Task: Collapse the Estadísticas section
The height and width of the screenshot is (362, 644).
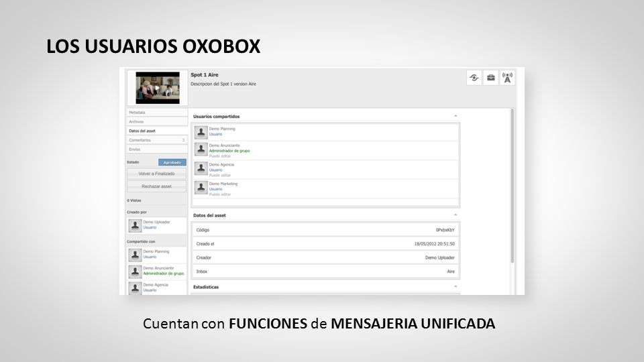Action: tap(455, 286)
